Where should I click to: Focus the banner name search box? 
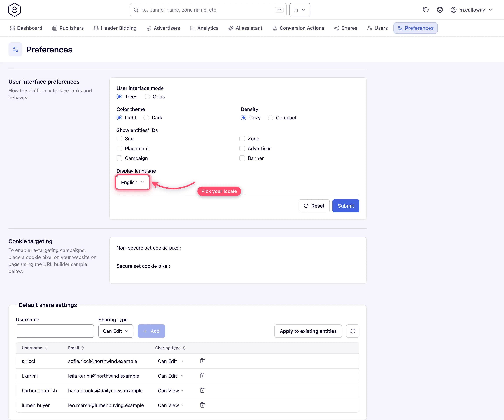point(208,10)
